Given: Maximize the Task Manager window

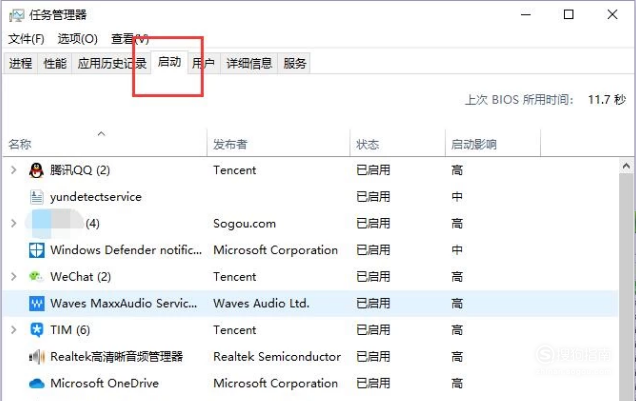Looking at the screenshot, I should coord(569,15).
